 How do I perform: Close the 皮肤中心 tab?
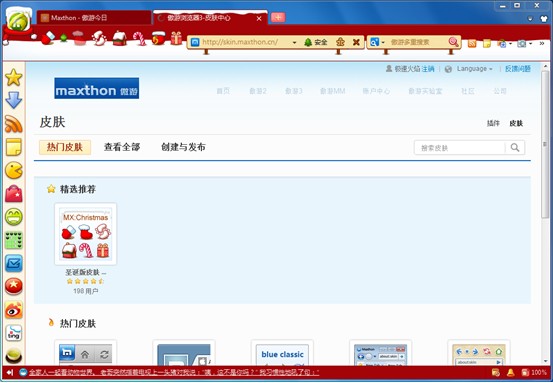tap(259, 18)
